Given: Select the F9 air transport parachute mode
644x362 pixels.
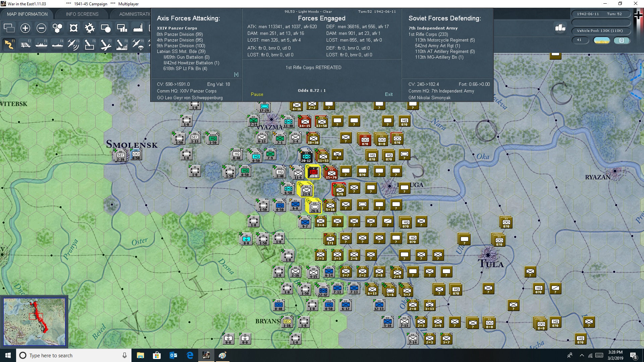Looking at the screenshot, I should coord(138,44).
